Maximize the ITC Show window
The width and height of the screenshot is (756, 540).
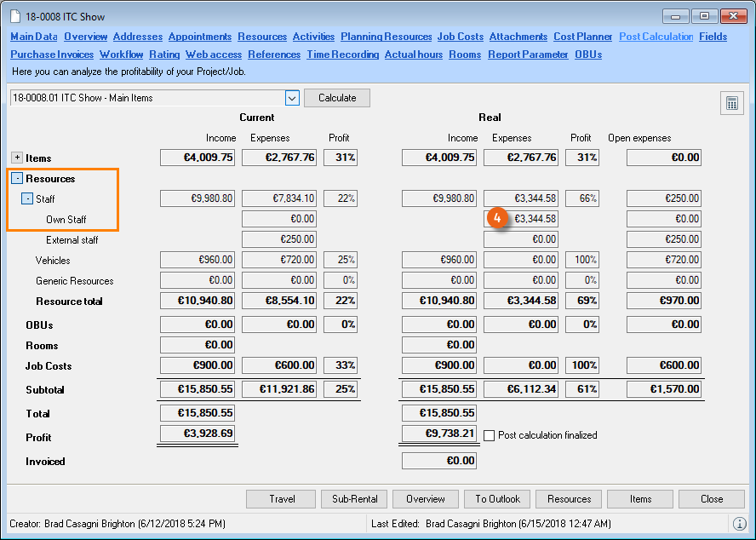704,16
